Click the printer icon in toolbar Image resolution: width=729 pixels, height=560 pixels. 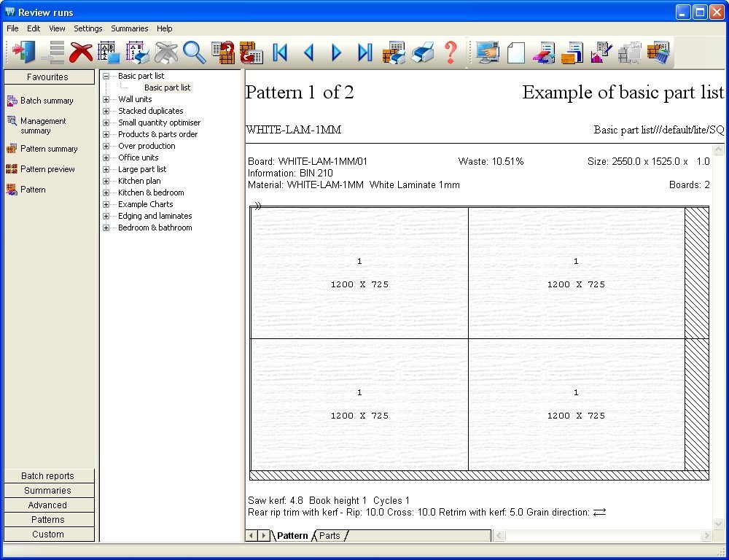point(422,52)
